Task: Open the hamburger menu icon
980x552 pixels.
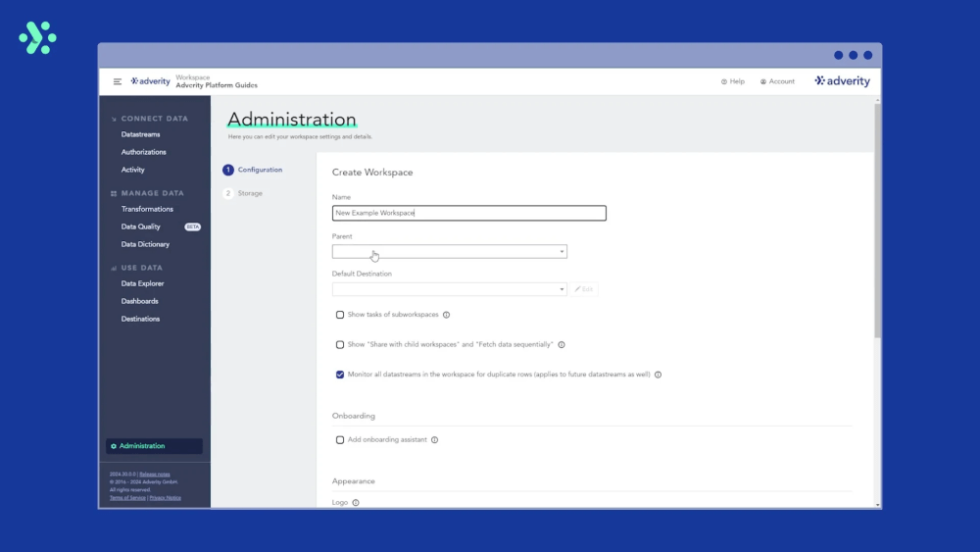Action: (x=117, y=81)
